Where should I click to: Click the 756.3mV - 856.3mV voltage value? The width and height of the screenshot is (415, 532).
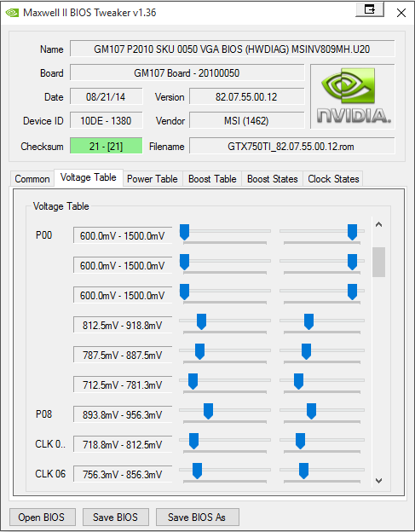coord(123,474)
